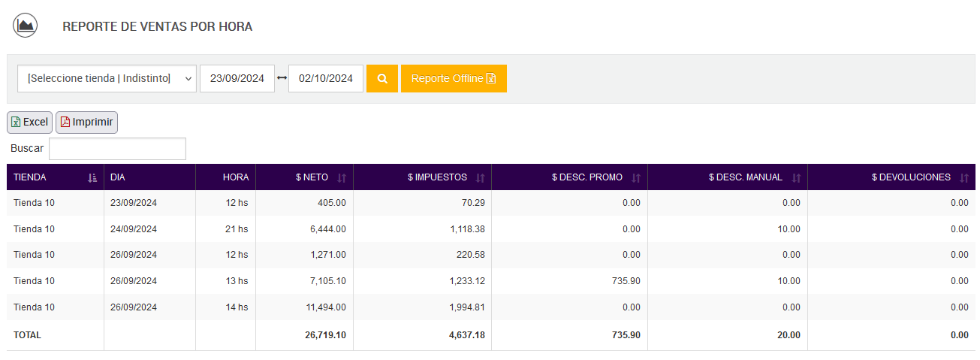Focus the Buscar search box

[117, 148]
